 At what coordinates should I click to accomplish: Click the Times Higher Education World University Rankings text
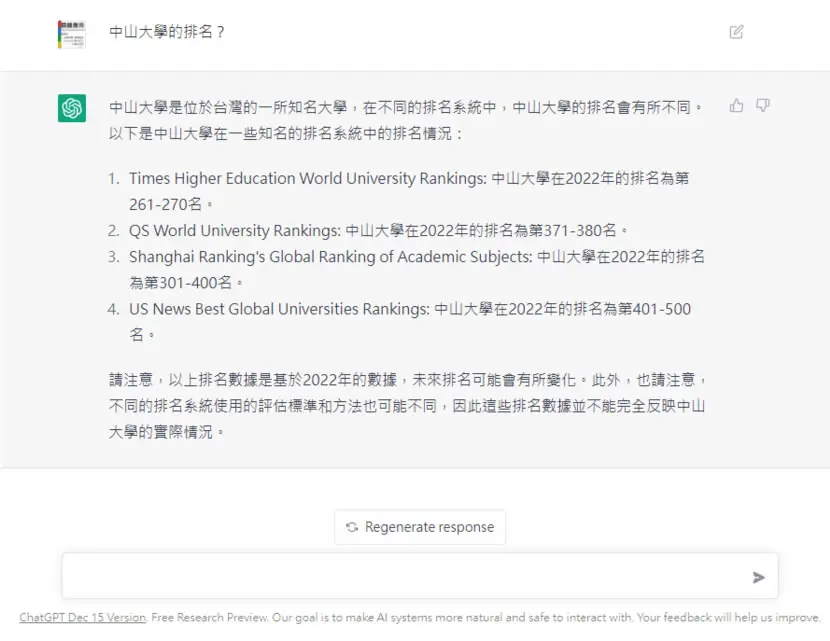(308, 178)
